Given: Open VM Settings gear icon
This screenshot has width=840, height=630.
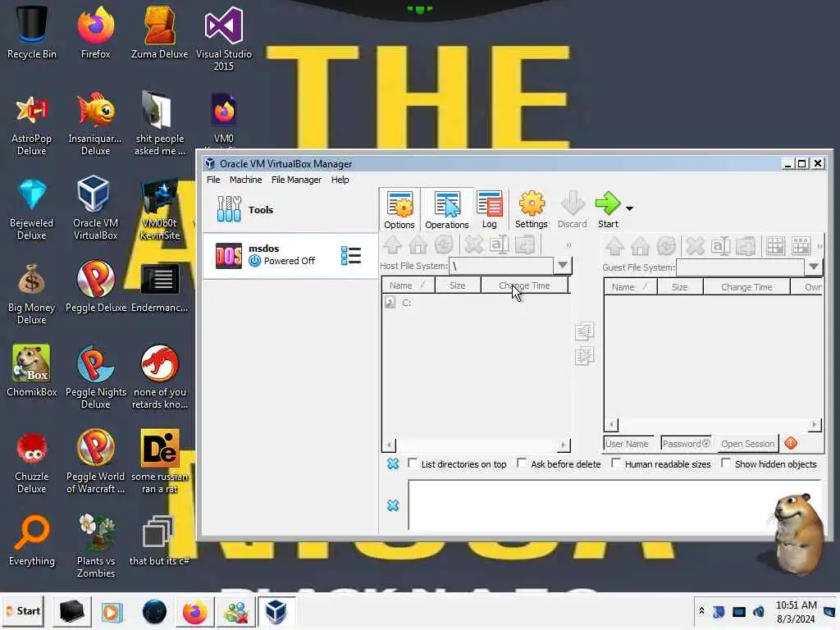Looking at the screenshot, I should pyautogui.click(x=531, y=209).
